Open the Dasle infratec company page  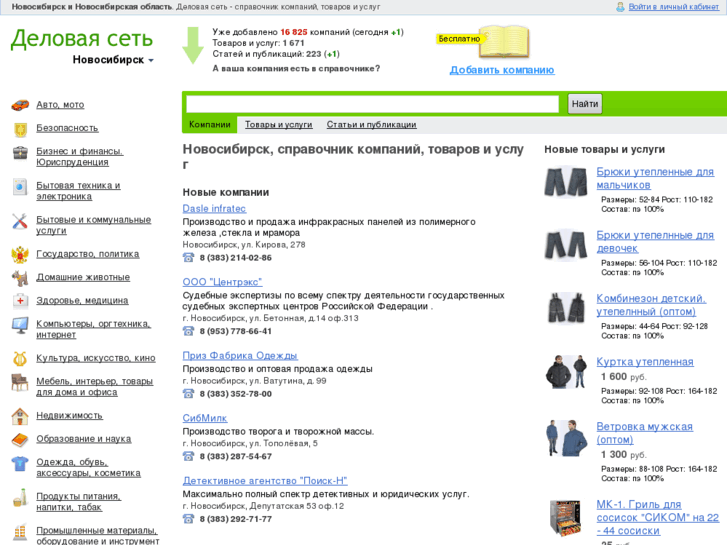pyautogui.click(x=214, y=209)
